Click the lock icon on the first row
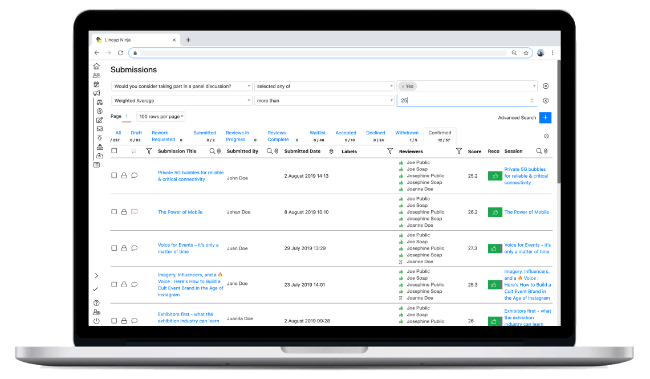This screenshot has width=650, height=379. (124, 175)
